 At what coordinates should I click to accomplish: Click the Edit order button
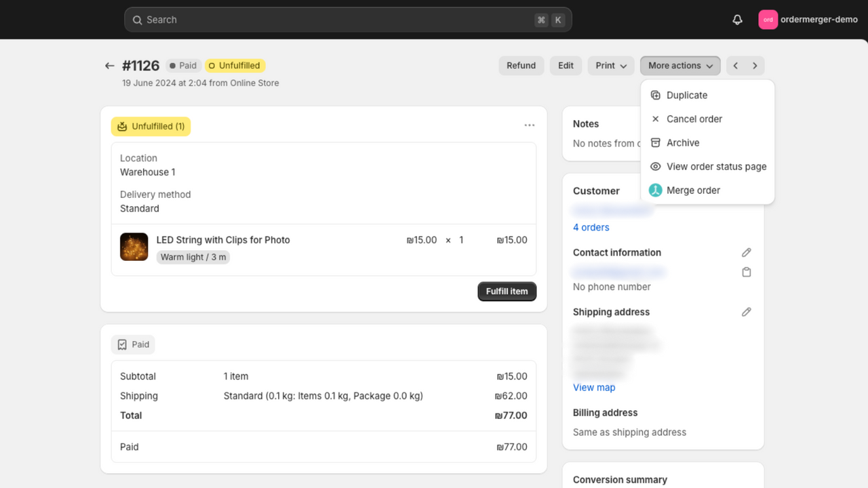[x=566, y=66]
